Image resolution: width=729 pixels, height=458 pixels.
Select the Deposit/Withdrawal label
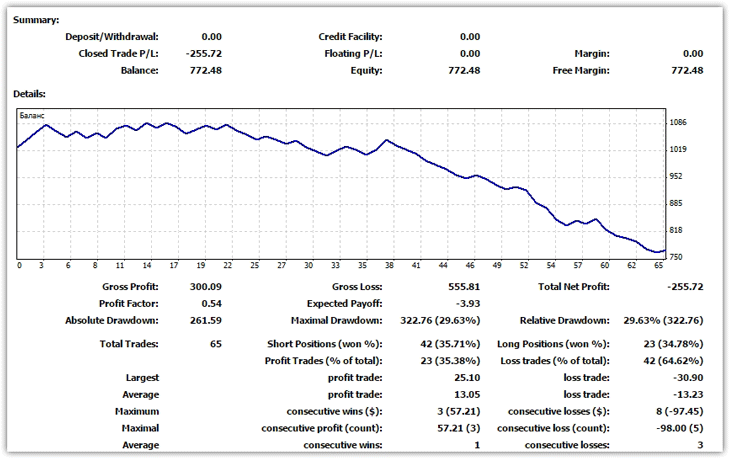point(112,37)
